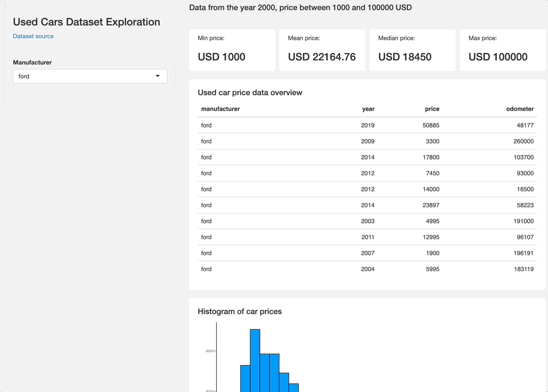This screenshot has width=548, height=392.
Task: Select the price cell 17800
Action: [431, 157]
